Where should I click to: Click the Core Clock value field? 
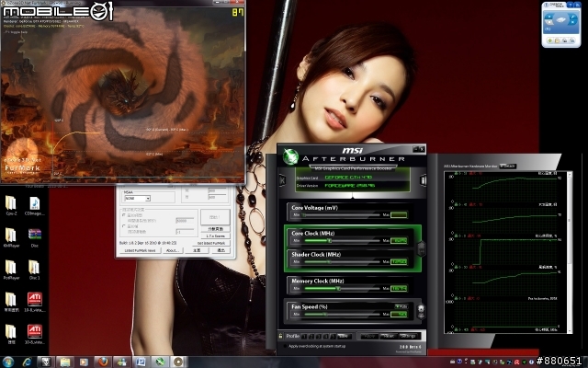point(399,240)
